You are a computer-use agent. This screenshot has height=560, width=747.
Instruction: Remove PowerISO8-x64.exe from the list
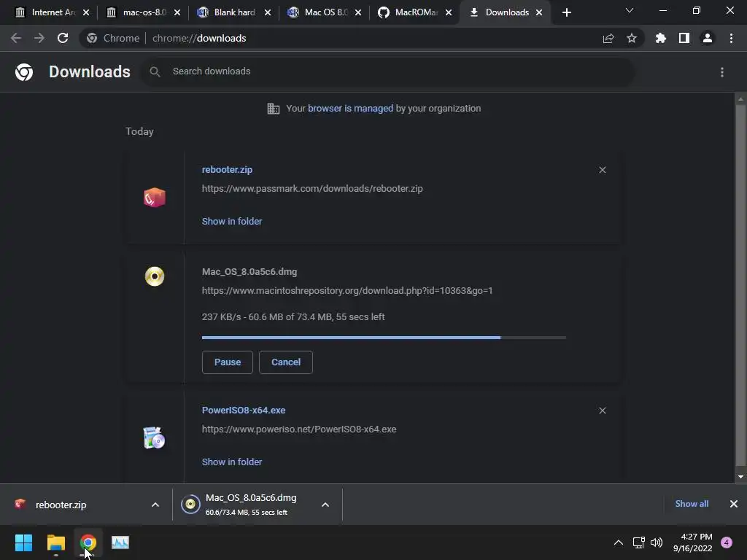point(603,411)
